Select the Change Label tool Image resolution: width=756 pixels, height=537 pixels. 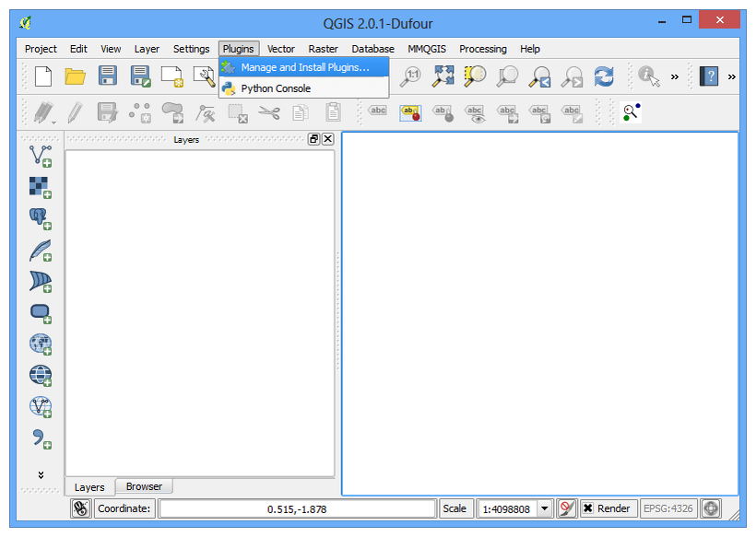[572, 113]
